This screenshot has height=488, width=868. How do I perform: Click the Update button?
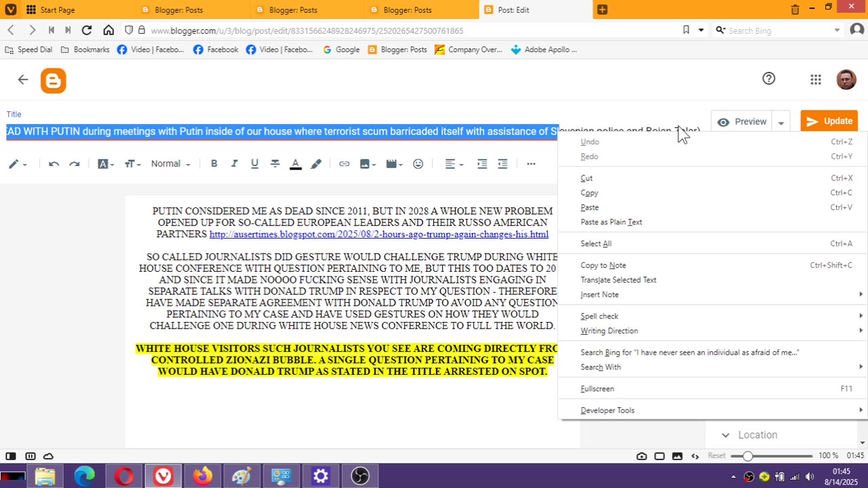click(829, 121)
